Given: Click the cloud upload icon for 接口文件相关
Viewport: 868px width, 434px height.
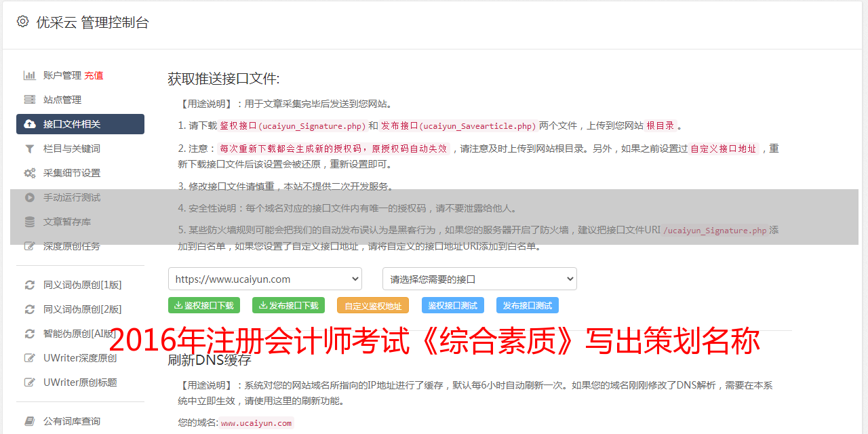Looking at the screenshot, I should click(x=30, y=124).
